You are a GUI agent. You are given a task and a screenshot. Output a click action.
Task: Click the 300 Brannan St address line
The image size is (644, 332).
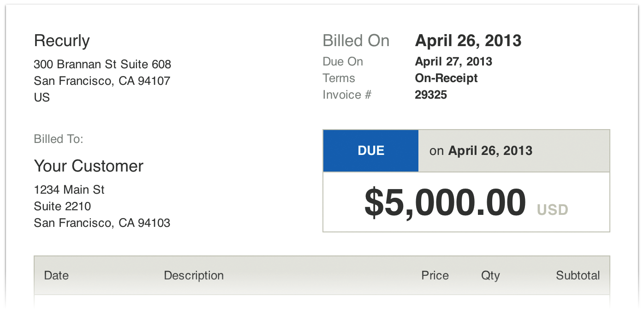[102, 64]
